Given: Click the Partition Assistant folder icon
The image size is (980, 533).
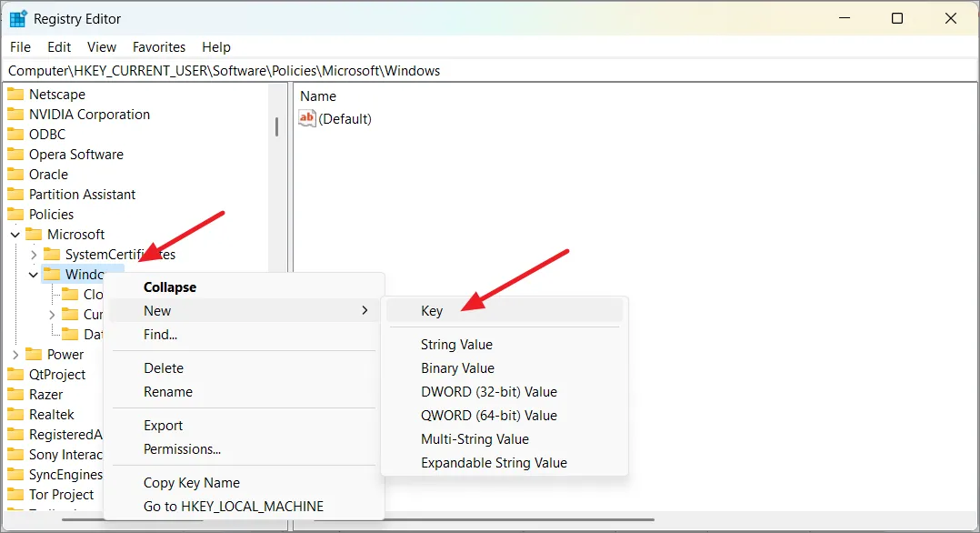Looking at the screenshot, I should (15, 194).
